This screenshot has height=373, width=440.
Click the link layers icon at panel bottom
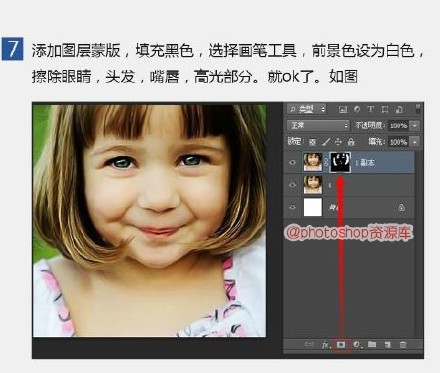[x=309, y=344]
